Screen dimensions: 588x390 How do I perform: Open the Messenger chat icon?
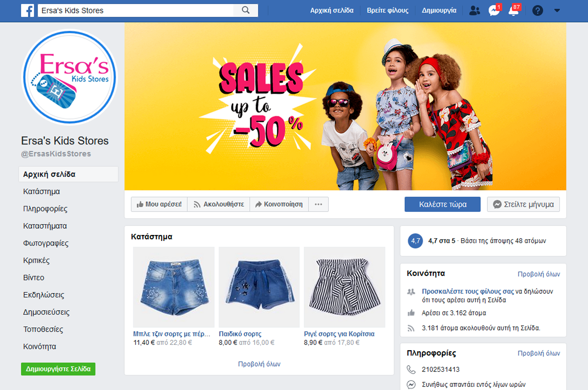click(x=494, y=11)
